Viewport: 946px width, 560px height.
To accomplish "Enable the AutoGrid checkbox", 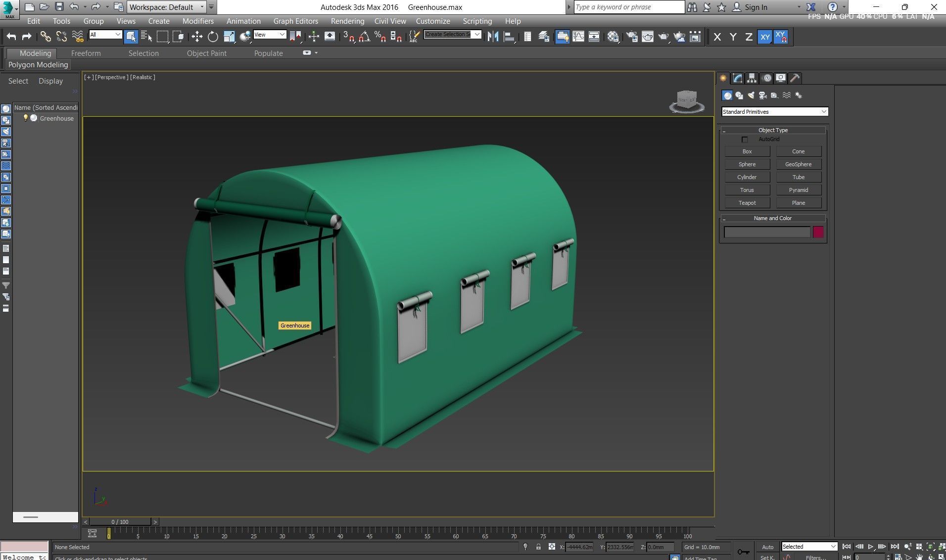I will [745, 140].
